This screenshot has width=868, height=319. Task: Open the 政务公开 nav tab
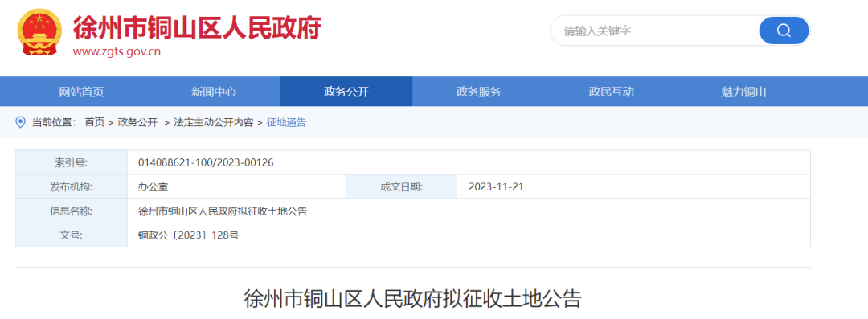[346, 92]
